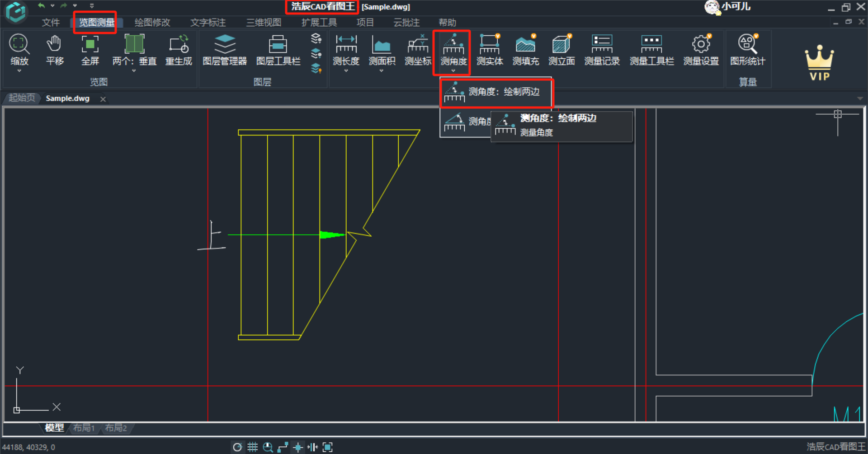The image size is (868, 454).
Task: Select the 测长度 measure length tool
Action: (346, 49)
